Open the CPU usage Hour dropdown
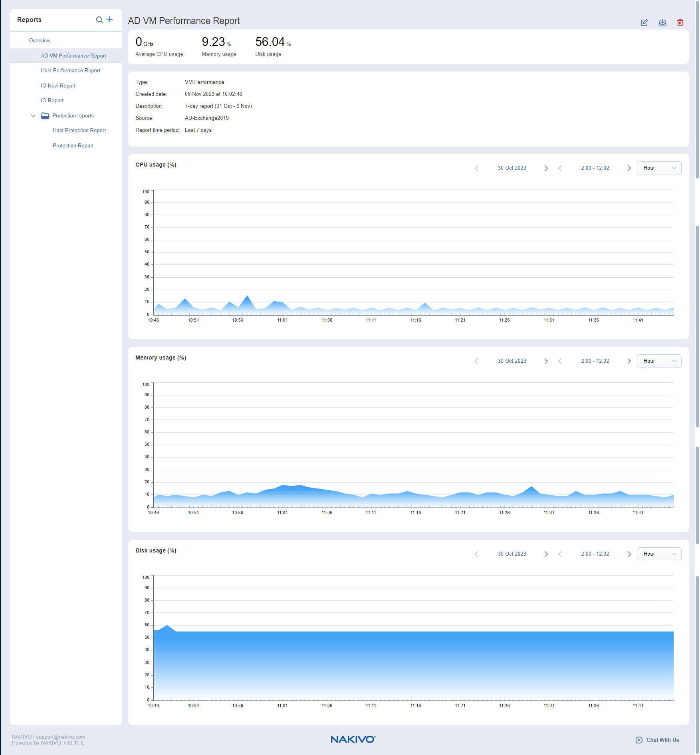This screenshot has width=700, height=755. point(658,168)
